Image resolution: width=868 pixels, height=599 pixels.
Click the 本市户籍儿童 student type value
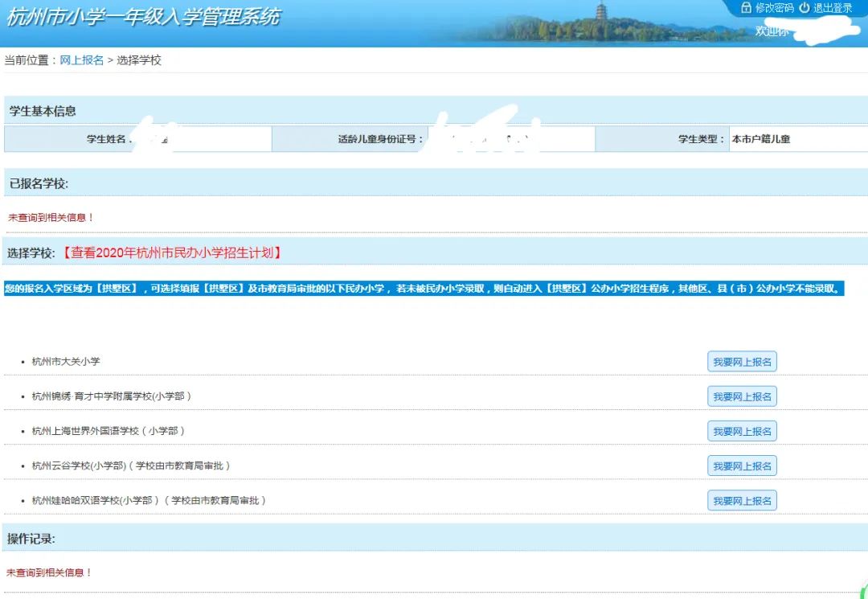[760, 138]
